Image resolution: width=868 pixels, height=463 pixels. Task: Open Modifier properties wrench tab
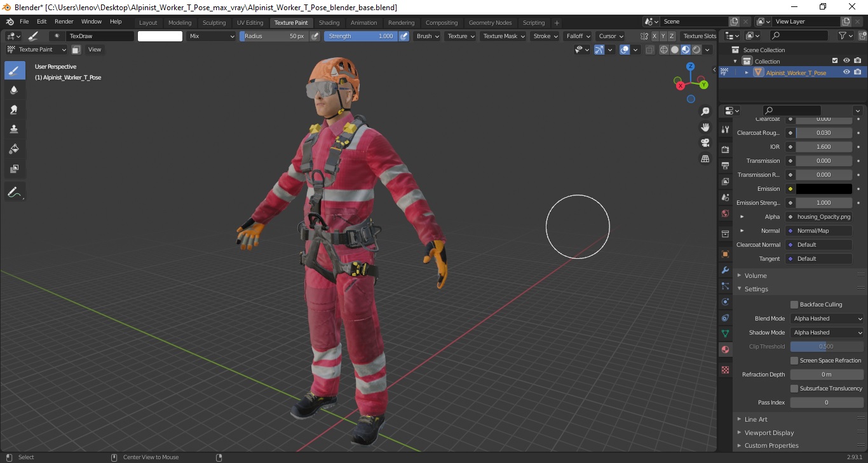pos(725,270)
